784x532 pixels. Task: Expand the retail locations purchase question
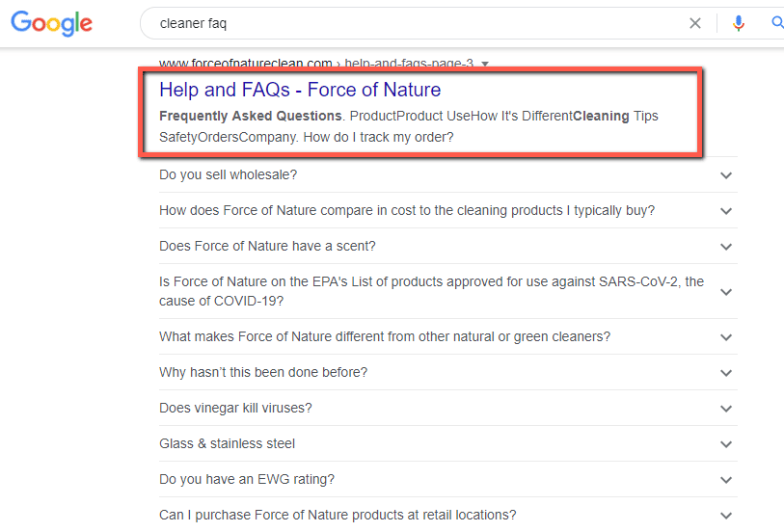tap(448, 515)
